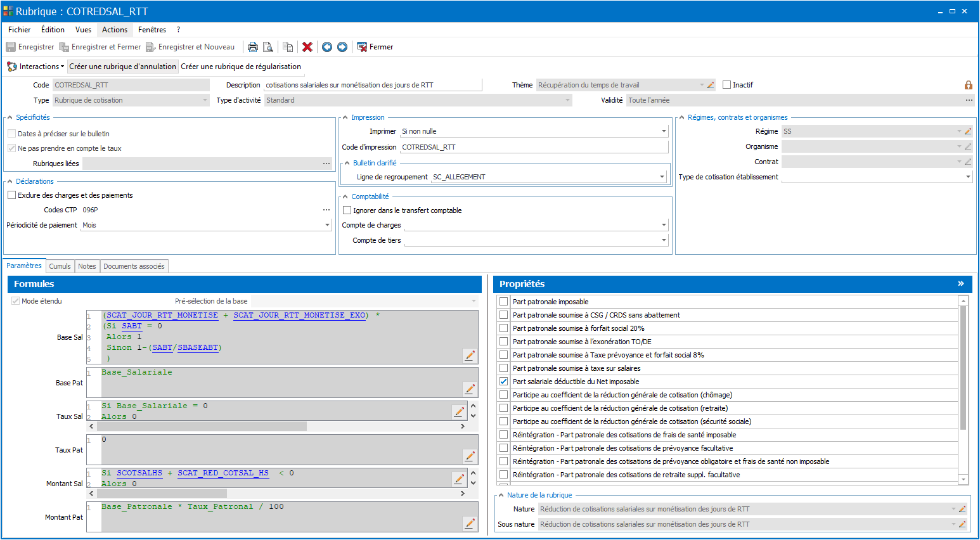This screenshot has width=980, height=540.
Task: Check Part patronale soumise à taxe sur salaires
Action: coord(504,368)
